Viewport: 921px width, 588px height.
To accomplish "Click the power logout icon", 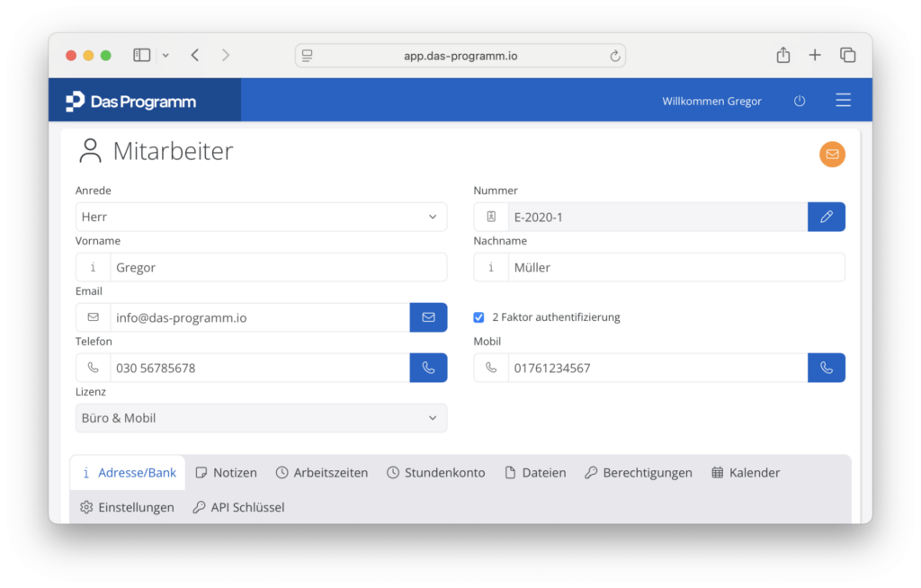I will coord(799,101).
